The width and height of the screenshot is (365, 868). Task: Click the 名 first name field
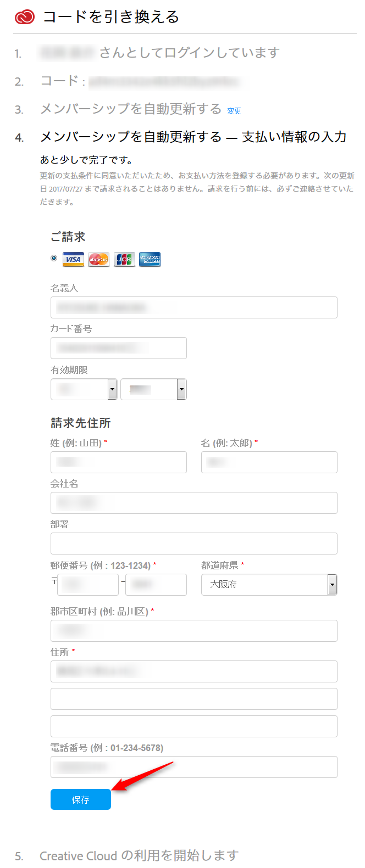click(x=269, y=462)
